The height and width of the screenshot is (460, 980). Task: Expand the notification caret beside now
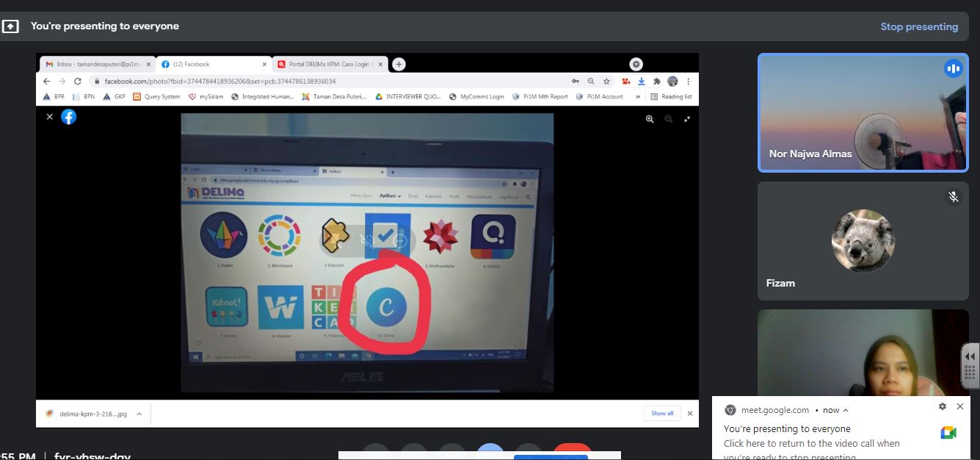(846, 411)
